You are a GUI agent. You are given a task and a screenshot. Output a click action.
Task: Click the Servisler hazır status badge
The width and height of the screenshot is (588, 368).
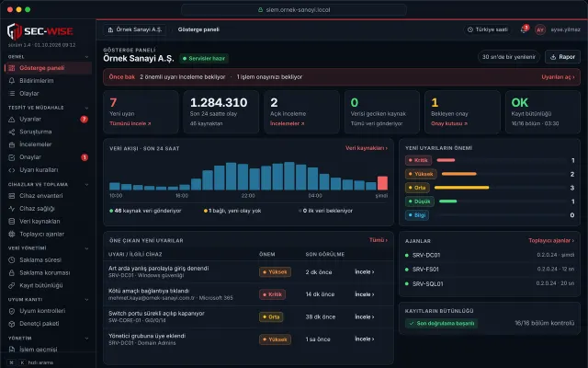(204, 59)
